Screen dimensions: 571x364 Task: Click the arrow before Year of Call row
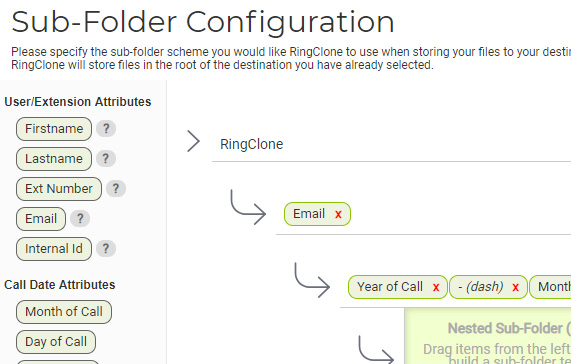point(312,280)
